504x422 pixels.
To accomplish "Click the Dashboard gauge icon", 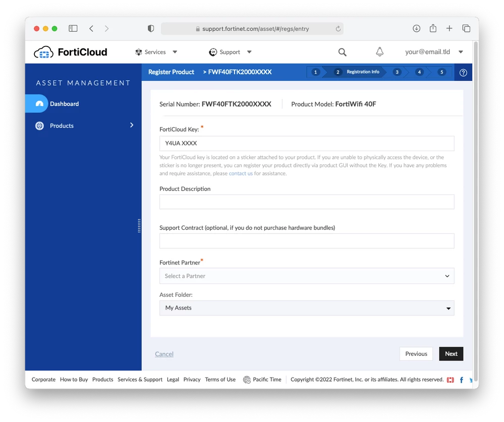I will [39, 103].
